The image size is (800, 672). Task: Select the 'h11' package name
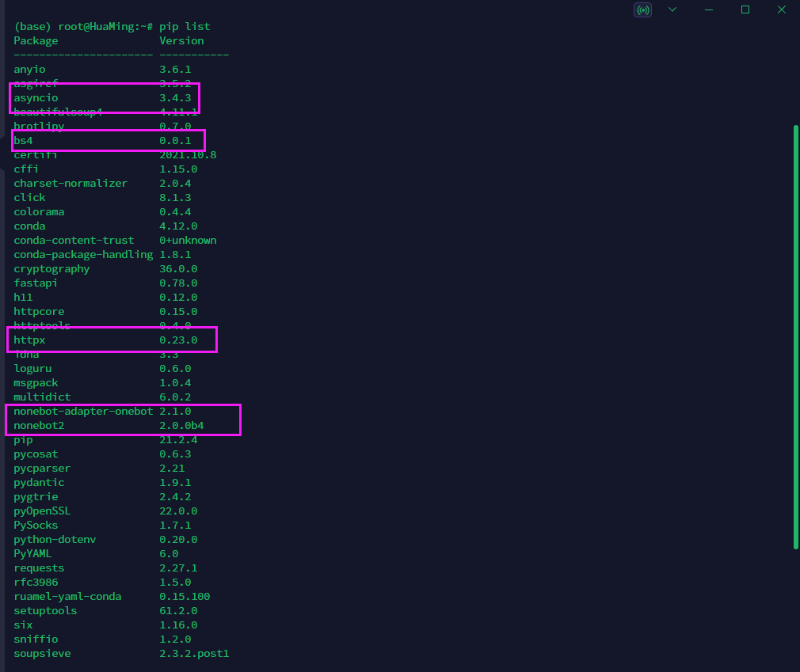23,298
